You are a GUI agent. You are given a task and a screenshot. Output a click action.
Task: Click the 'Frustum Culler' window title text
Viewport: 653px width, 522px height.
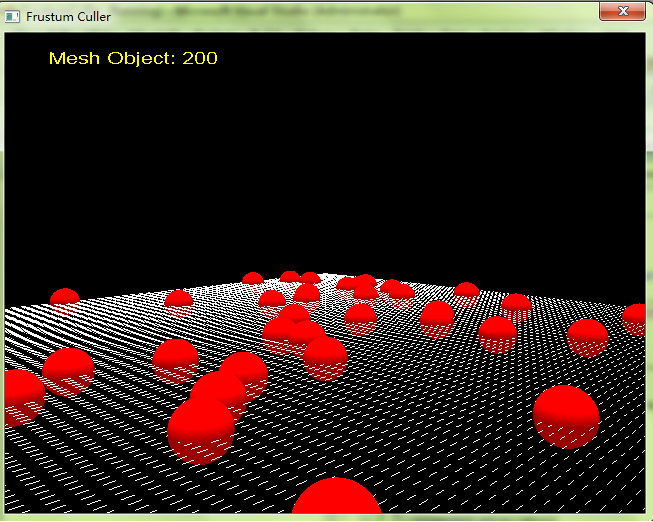pyautogui.click(x=68, y=17)
